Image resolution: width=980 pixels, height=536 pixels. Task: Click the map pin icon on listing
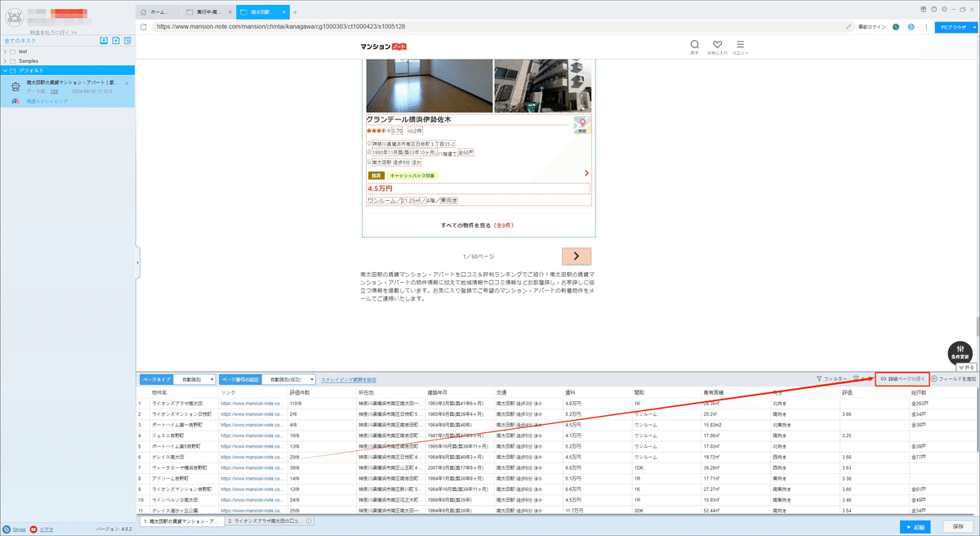(581, 125)
